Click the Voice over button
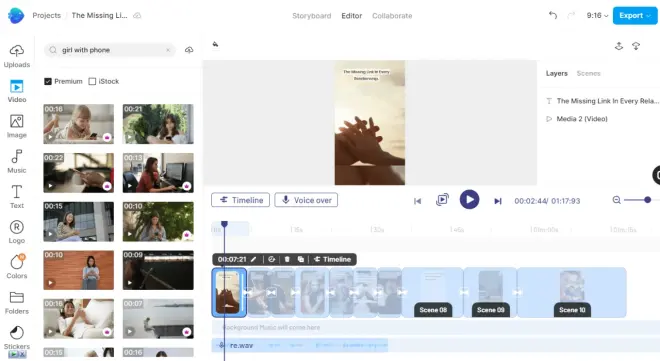The image size is (660, 361). 306,200
